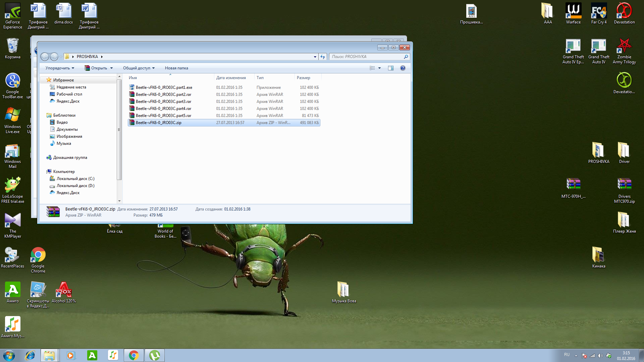Open the address bar history dropdown
644x362 pixels.
(315, 57)
